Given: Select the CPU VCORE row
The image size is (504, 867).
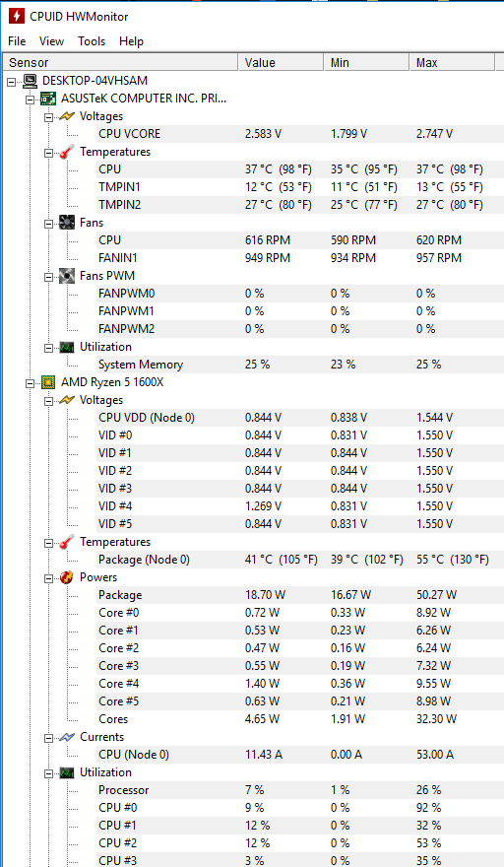Looking at the screenshot, I should tap(300, 134).
